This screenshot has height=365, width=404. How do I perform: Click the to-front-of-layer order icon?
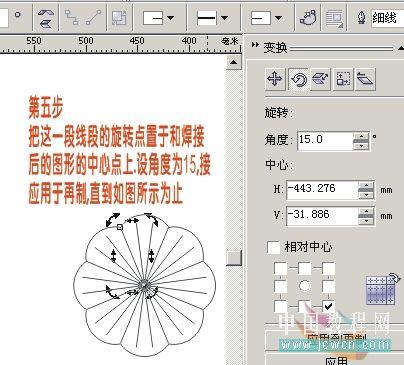point(119,18)
